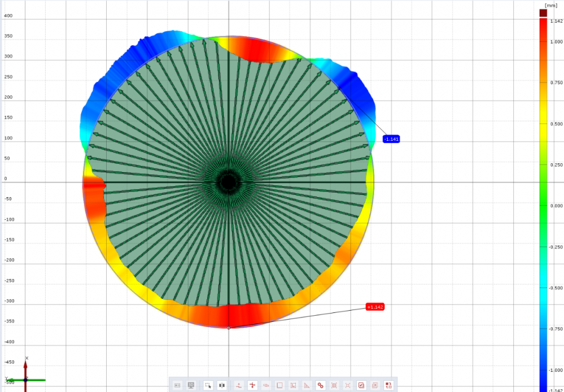Click the vertical section cross icon
This screenshot has width=564, height=392.
point(252,385)
